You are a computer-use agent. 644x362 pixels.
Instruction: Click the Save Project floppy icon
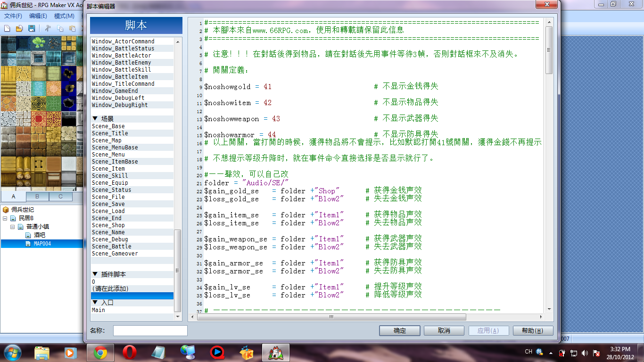coord(31,28)
